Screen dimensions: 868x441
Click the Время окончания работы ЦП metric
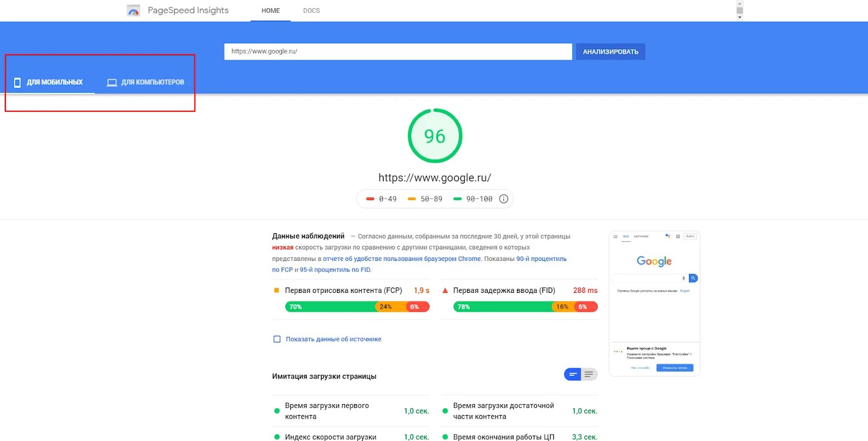tap(519, 437)
